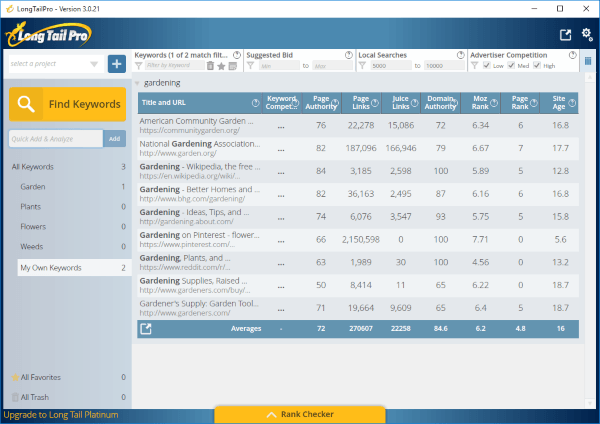Open the communitygarden.org URL link
This screenshot has height=424, width=600.
(x=189, y=130)
